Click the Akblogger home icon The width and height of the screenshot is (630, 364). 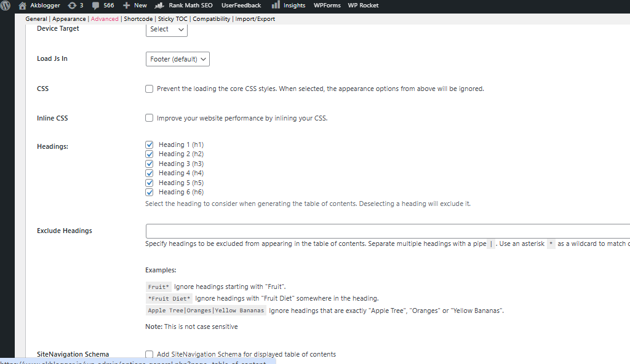23,6
